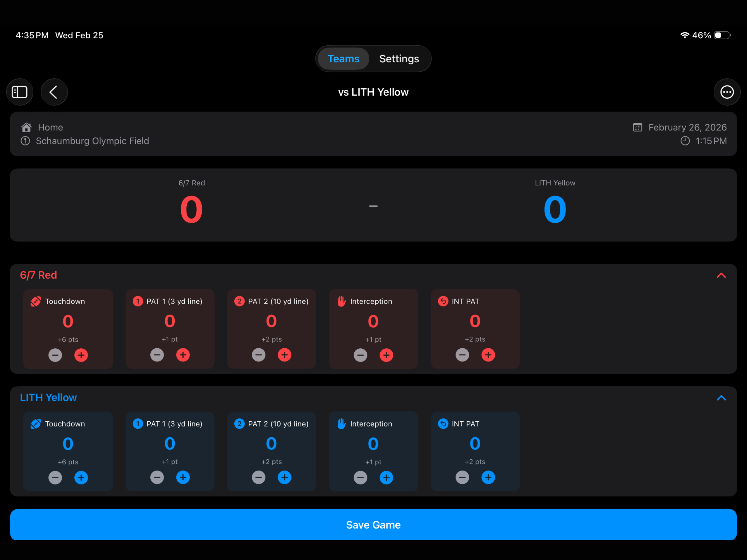Click the blue football Touchdown icon
The image size is (747, 560).
[36, 424]
